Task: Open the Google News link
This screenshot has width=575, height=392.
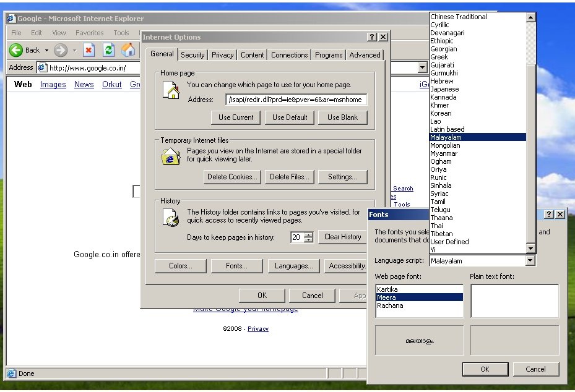Action: [84, 85]
